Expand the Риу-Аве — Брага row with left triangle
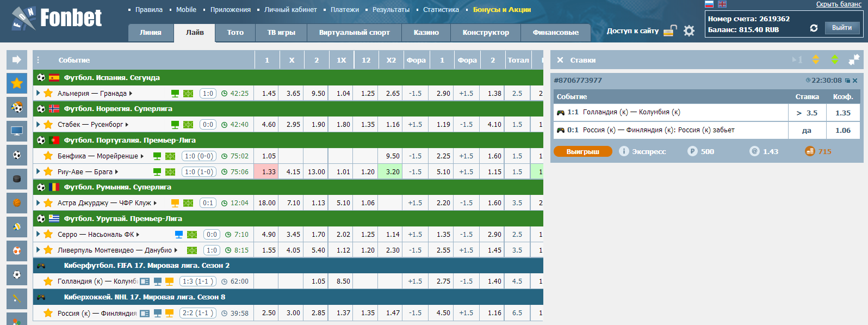 38,172
